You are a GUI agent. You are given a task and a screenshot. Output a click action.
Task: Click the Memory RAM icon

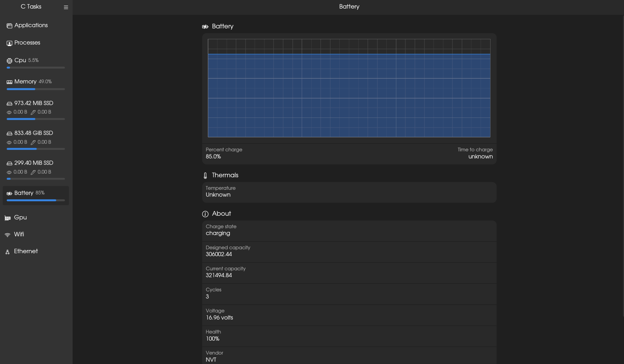pyautogui.click(x=9, y=82)
